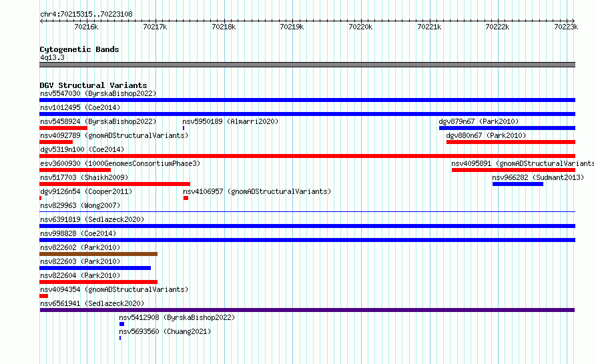This screenshot has height=364, width=594.
Task: Click tiny blue marker under nsv5693560
Action: pyautogui.click(x=120, y=338)
